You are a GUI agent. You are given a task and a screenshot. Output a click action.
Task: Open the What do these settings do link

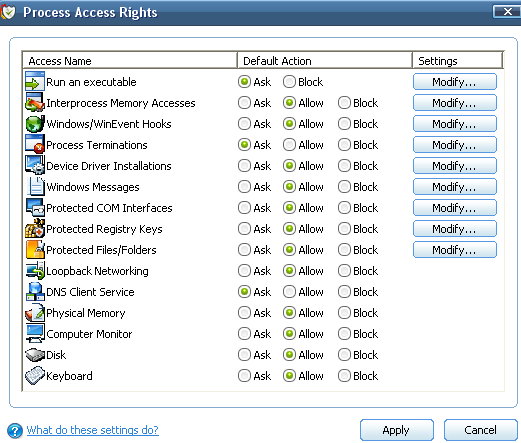coord(92,430)
